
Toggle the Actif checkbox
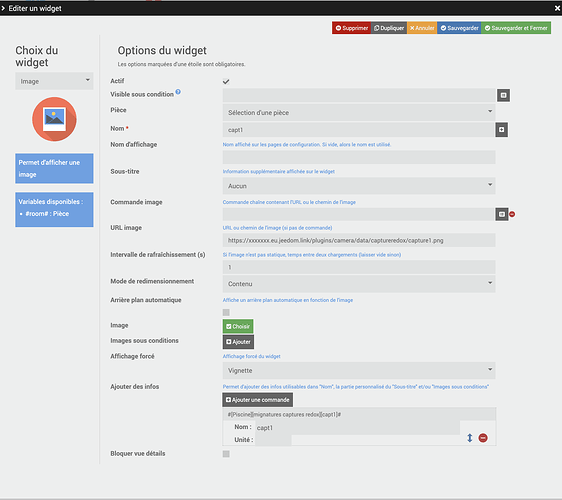pyautogui.click(x=226, y=81)
